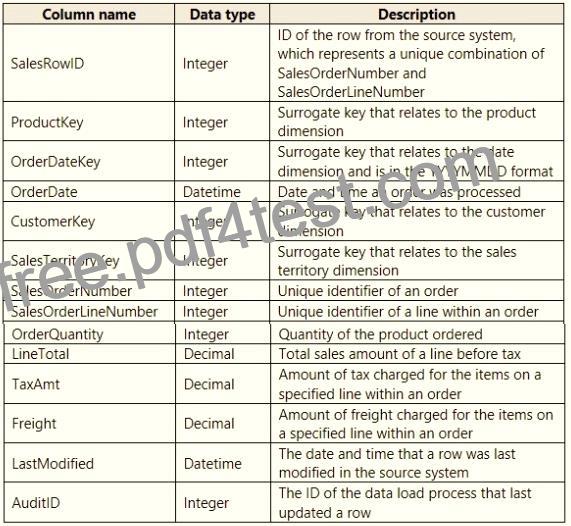Click the TaxAmt cell
The image size is (571, 526).
point(90,384)
